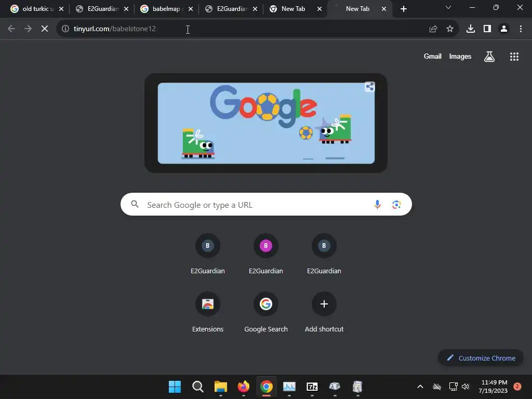Open 7-Zip from taskbar

[x=312, y=387]
